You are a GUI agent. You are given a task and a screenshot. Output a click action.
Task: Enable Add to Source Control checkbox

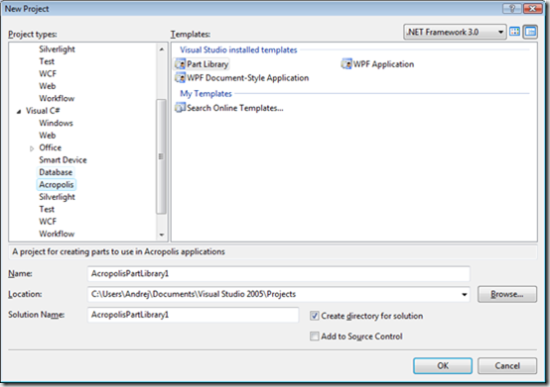coord(314,336)
